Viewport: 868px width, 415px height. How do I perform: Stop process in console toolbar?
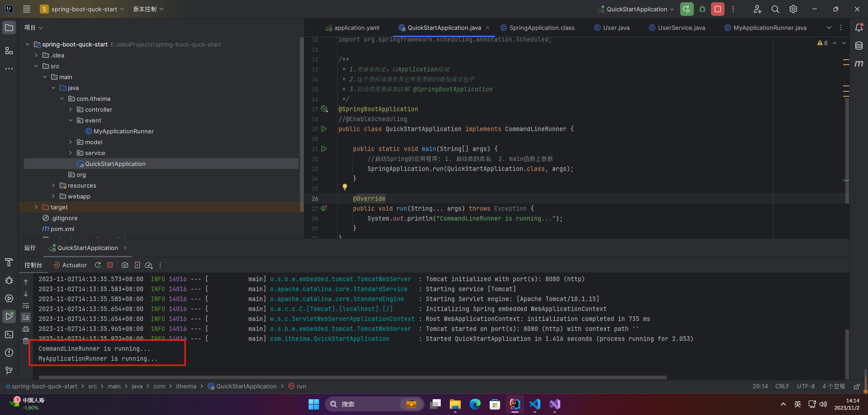tap(110, 265)
